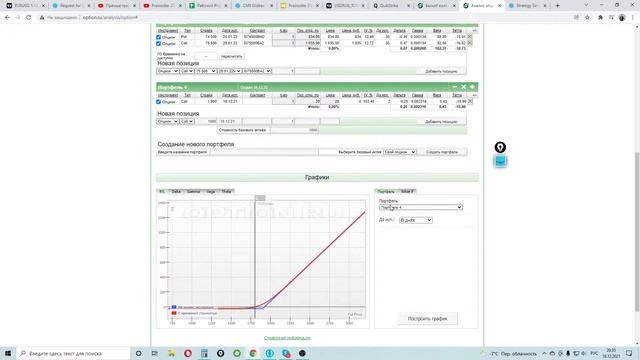Switch chart to the Vega tab
The width and height of the screenshot is (640, 360).
click(x=211, y=191)
